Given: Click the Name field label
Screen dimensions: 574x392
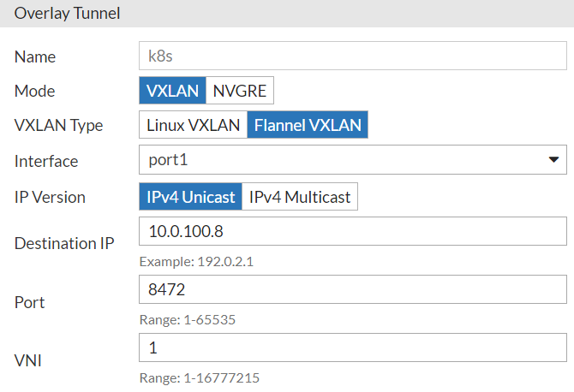Looking at the screenshot, I should click(35, 56).
